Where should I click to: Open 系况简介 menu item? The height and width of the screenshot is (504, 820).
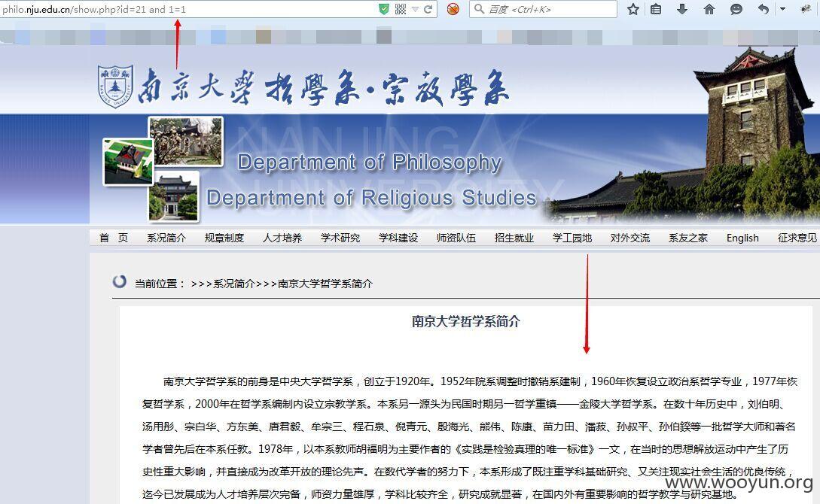[166, 238]
